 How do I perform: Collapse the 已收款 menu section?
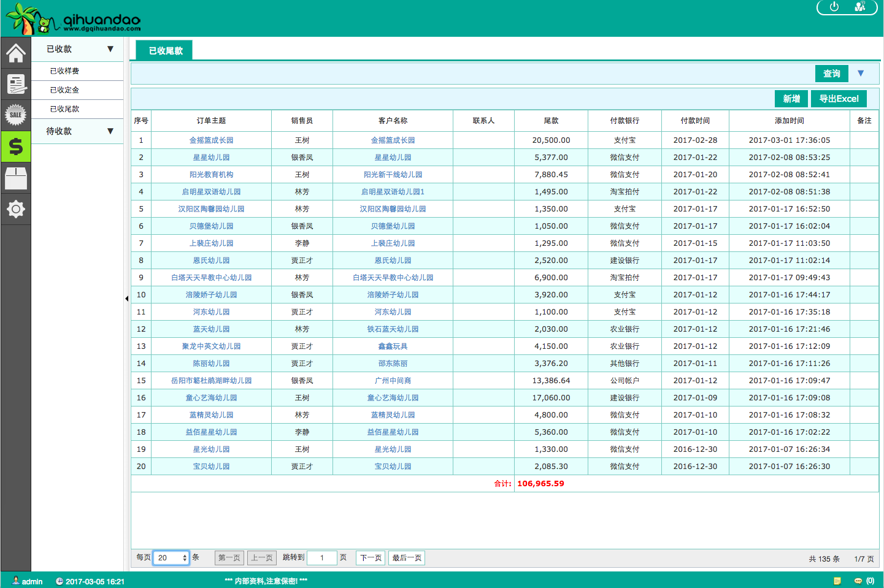click(110, 49)
